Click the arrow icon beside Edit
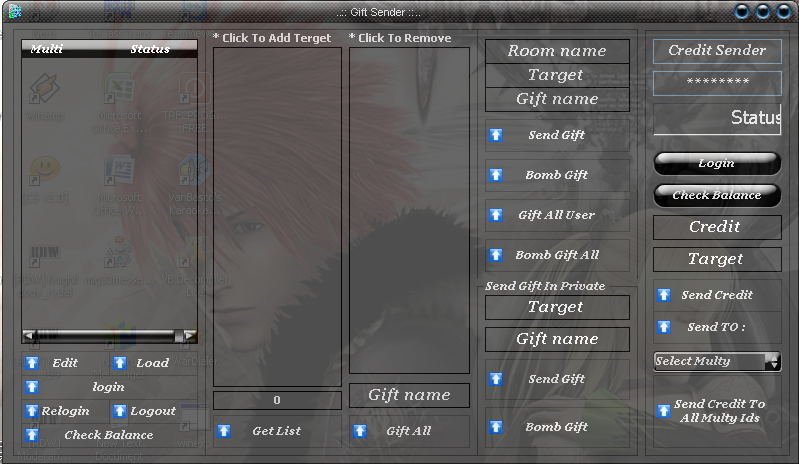 pos(32,363)
